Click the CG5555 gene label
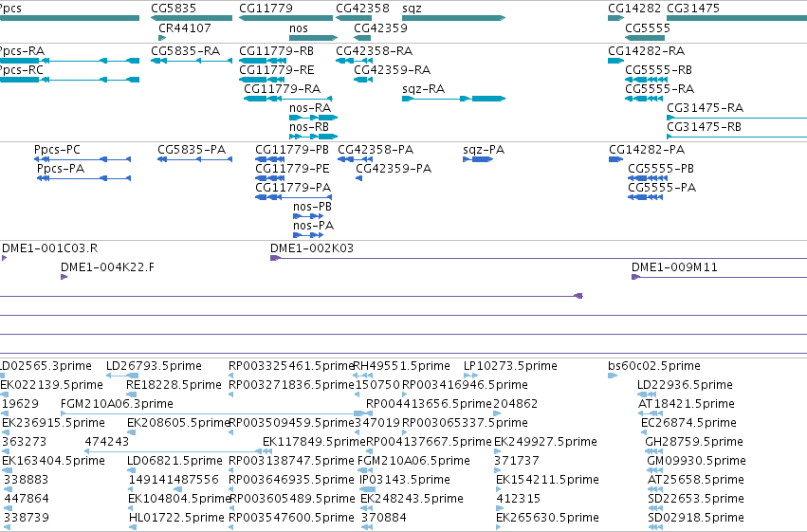Viewport: 807px width, 532px height. (648, 28)
